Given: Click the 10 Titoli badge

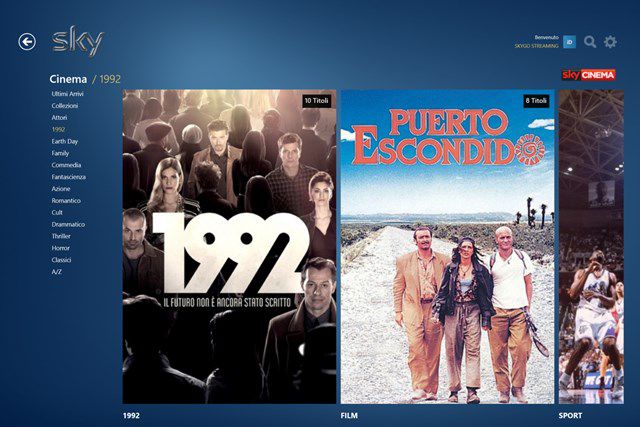Looking at the screenshot, I should coord(316,100).
